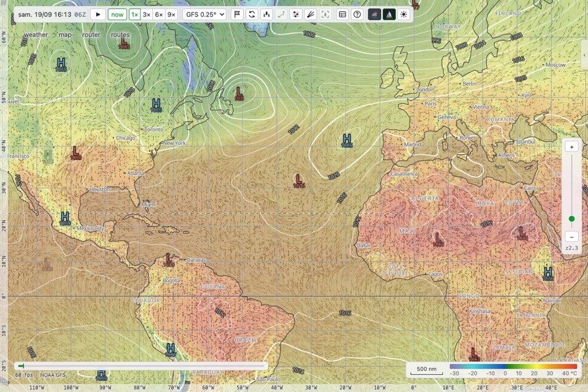
Task: Start the forecast animation with the play button
Action: tap(98, 14)
